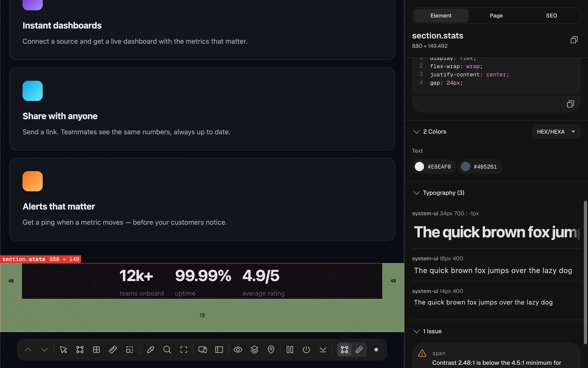Collapse the Typography (3) section
The image size is (588, 368).
coord(416,193)
